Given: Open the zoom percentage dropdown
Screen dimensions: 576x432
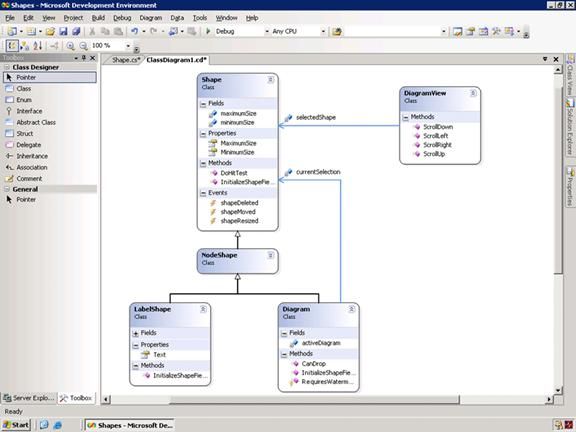Looking at the screenshot, I should 128,46.
